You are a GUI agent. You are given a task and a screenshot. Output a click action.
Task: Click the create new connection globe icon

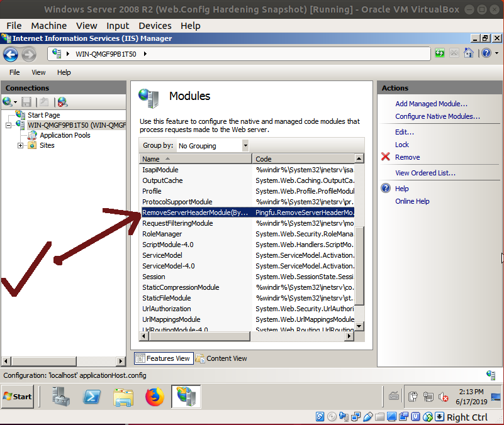pos(7,102)
